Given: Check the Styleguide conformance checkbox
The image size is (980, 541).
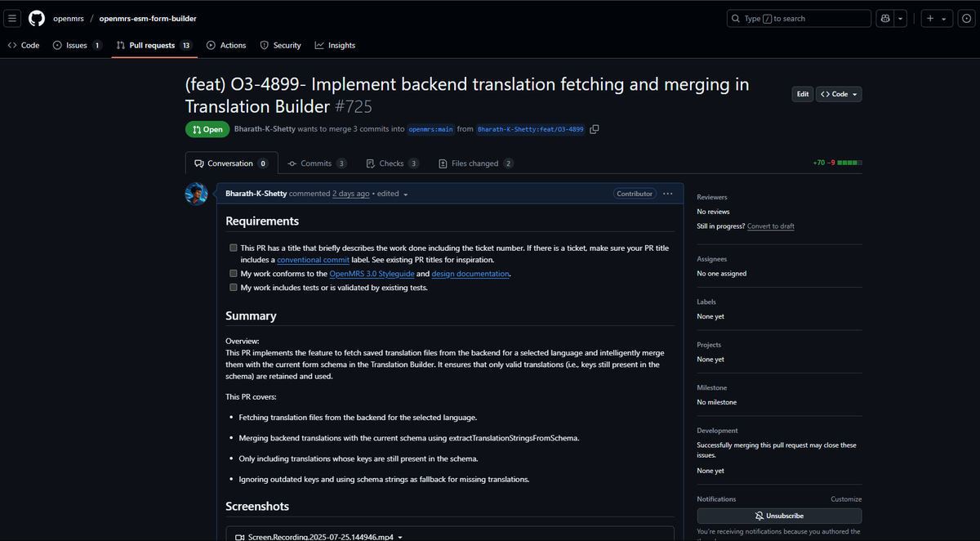Looking at the screenshot, I should tap(234, 274).
